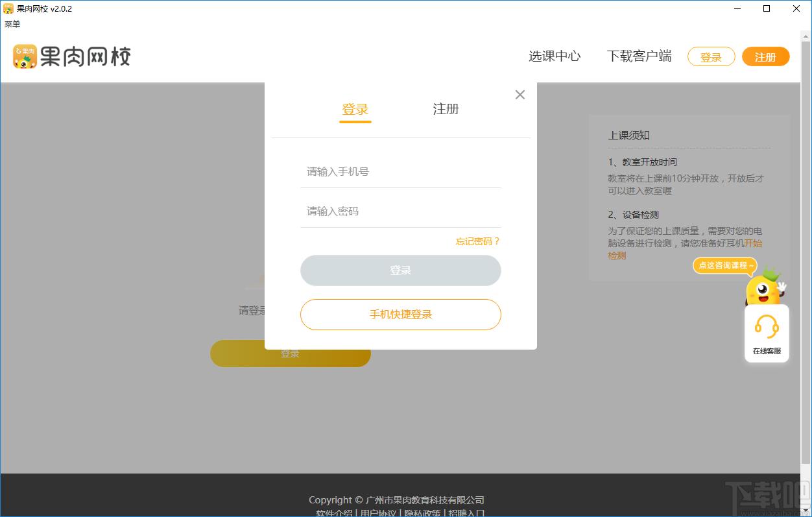Screen dimensions: 812x517
Task: Open 下载客户端 page from the header
Action: pos(639,56)
